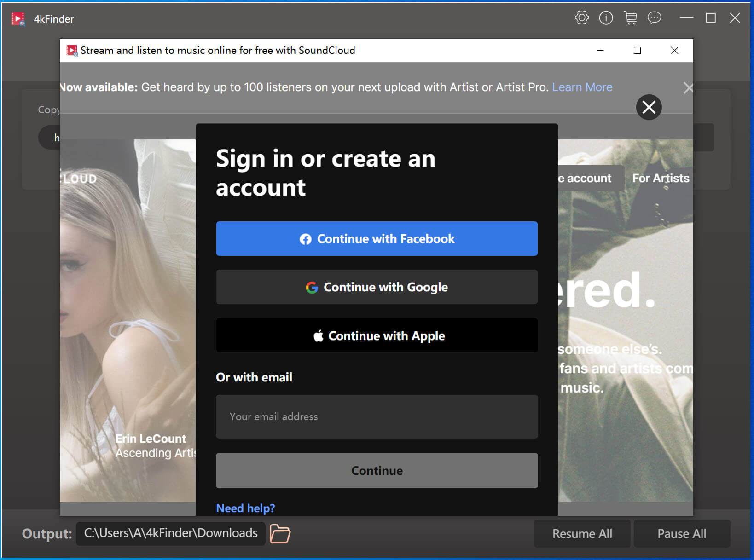This screenshot has width=754, height=560.
Task: Click the info circle icon
Action: tap(606, 18)
